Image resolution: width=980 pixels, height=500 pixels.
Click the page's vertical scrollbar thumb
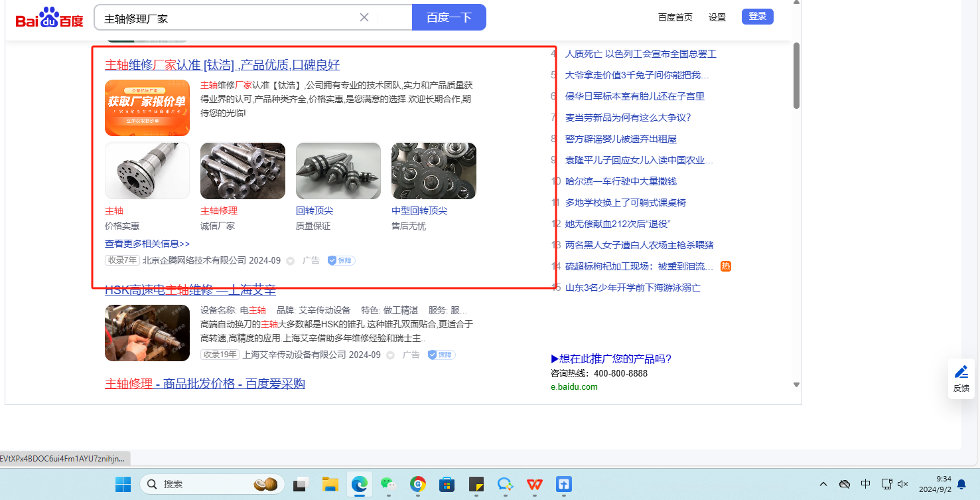pos(796,75)
